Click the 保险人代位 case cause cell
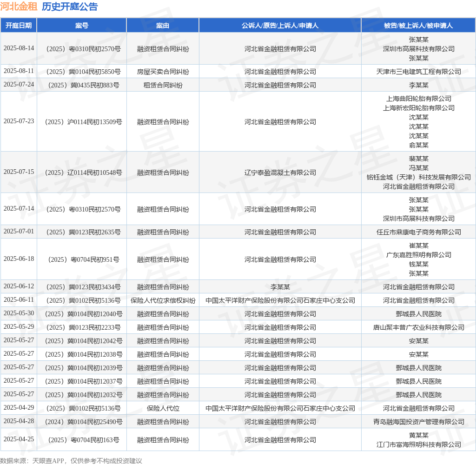 click(163, 408)
